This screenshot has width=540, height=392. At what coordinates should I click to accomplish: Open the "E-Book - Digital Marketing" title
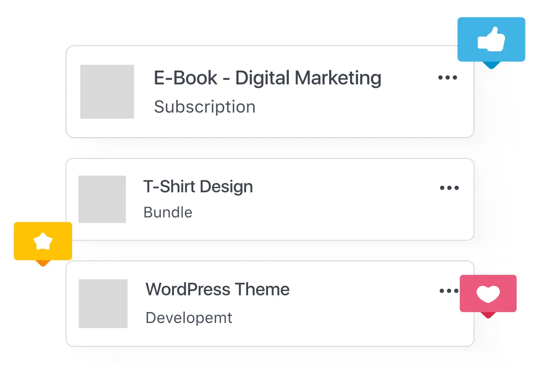click(x=267, y=78)
